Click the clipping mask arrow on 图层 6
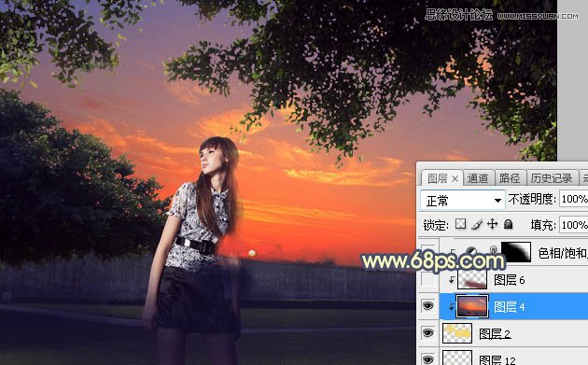 (452, 279)
